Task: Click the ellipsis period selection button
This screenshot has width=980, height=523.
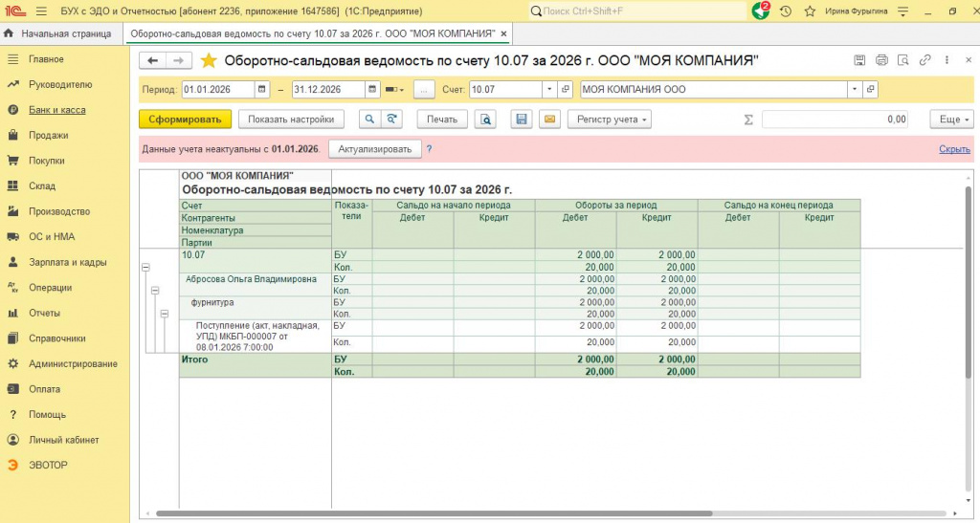Action: pos(424,90)
